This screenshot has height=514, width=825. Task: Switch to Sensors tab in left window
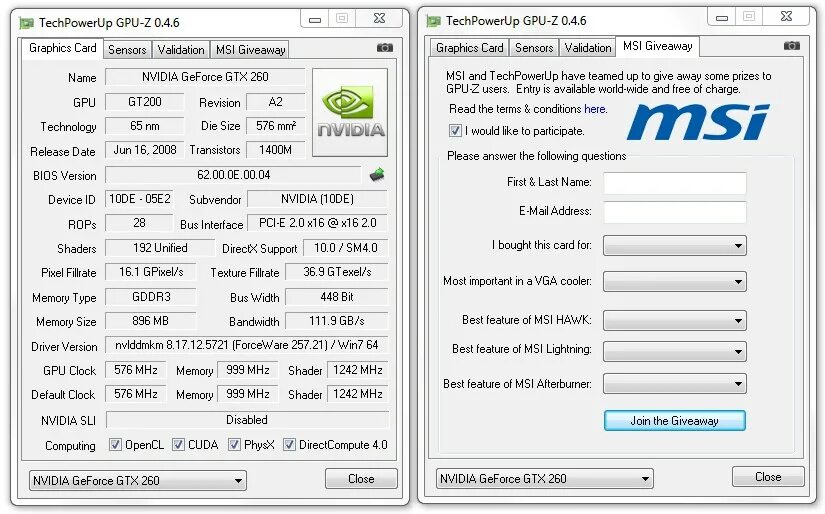127,49
